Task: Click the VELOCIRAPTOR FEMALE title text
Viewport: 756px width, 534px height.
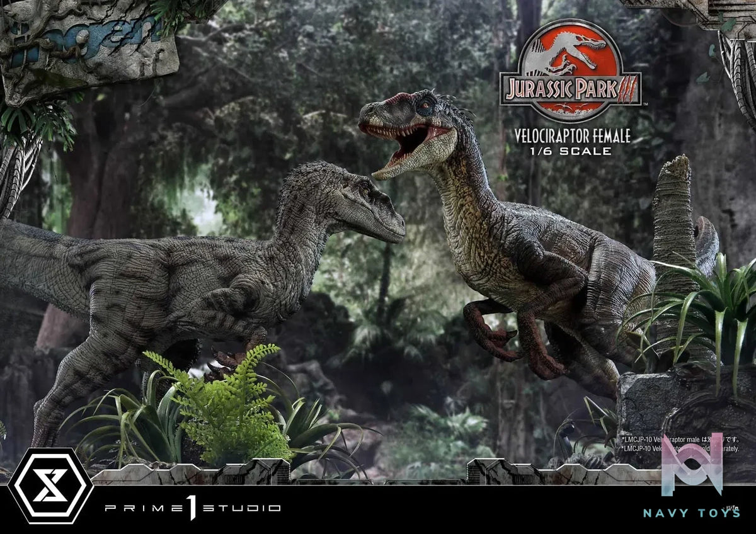Action: point(572,135)
